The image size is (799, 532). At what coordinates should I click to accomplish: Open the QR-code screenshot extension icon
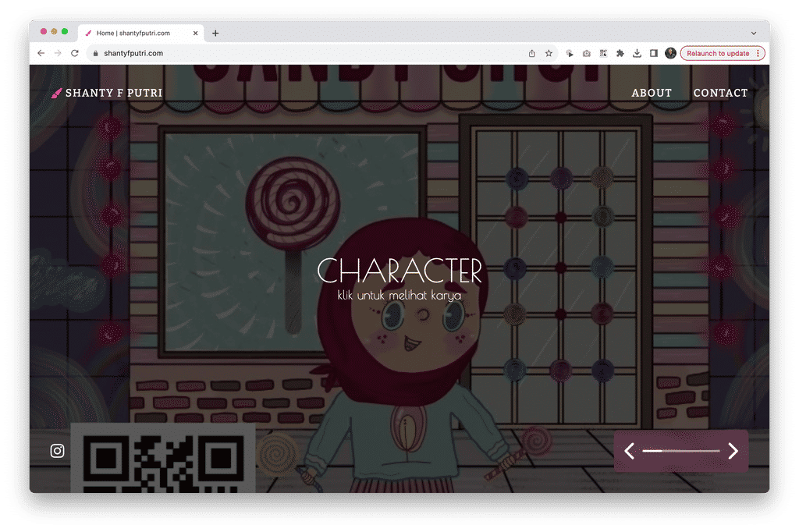pos(603,52)
